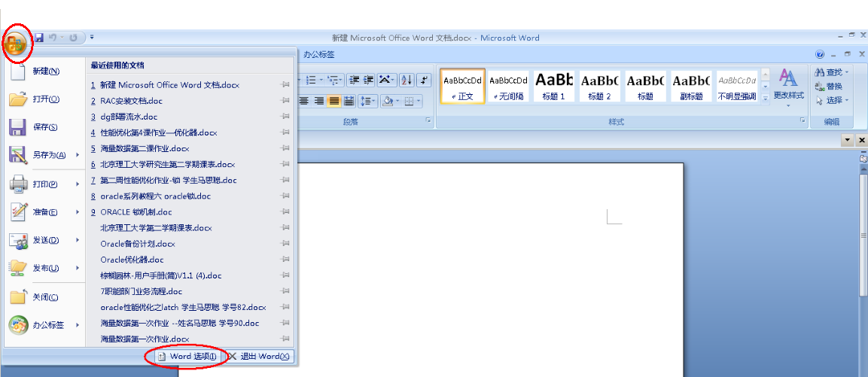Image resolution: width=868 pixels, height=377 pixels.
Task: Toggle pin for 北京理工大学第二学期课表.docx
Action: click(x=285, y=227)
